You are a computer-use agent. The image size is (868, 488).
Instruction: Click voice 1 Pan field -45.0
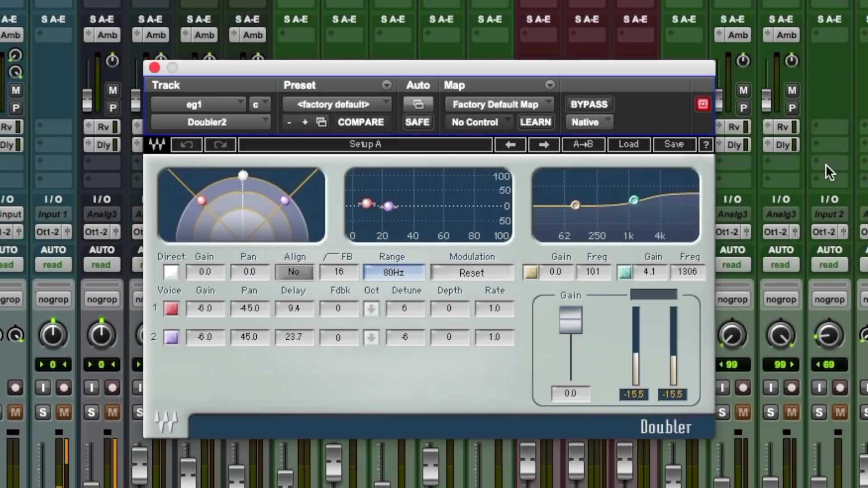pos(249,309)
